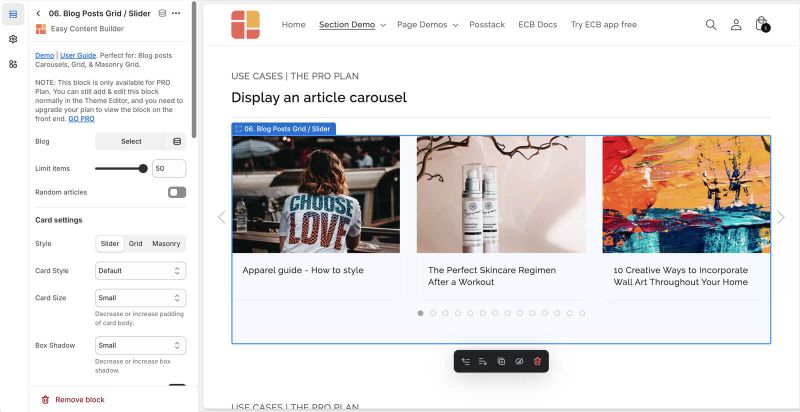Toggle the Random articles switch
Image resolution: width=800 pixels, height=412 pixels.
pyautogui.click(x=177, y=192)
